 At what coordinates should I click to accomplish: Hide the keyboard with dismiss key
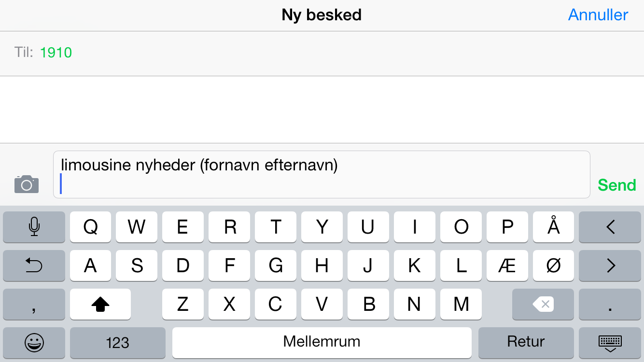pos(610,343)
